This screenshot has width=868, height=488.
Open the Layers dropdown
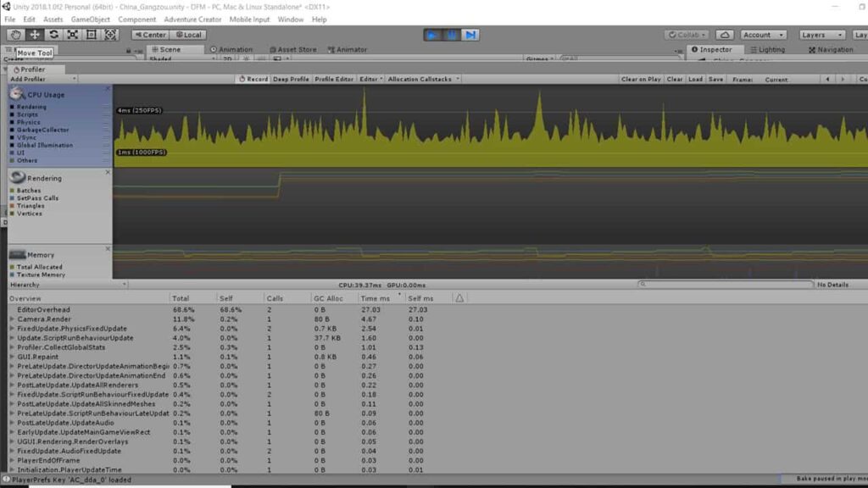(x=821, y=35)
